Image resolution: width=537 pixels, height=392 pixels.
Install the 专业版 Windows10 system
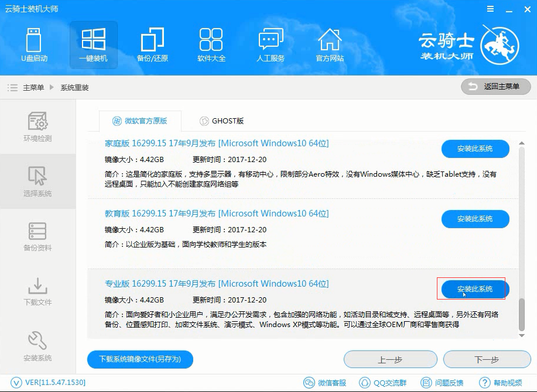click(475, 289)
